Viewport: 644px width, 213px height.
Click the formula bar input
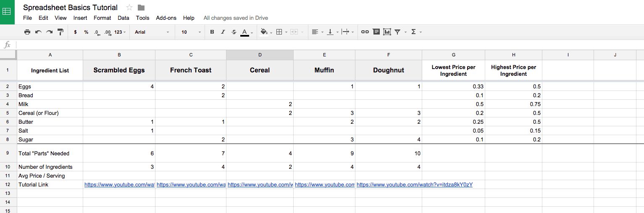click(x=328, y=45)
